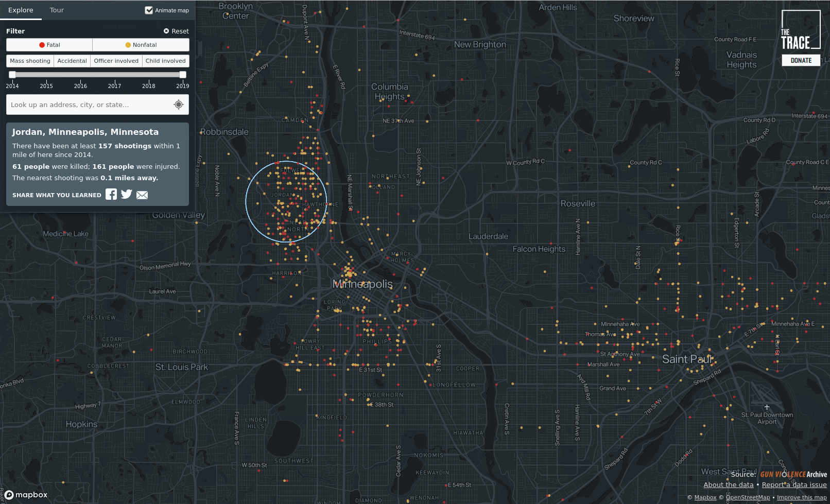Toggle the Nonfatal shootings filter
830x504 pixels.
point(141,45)
